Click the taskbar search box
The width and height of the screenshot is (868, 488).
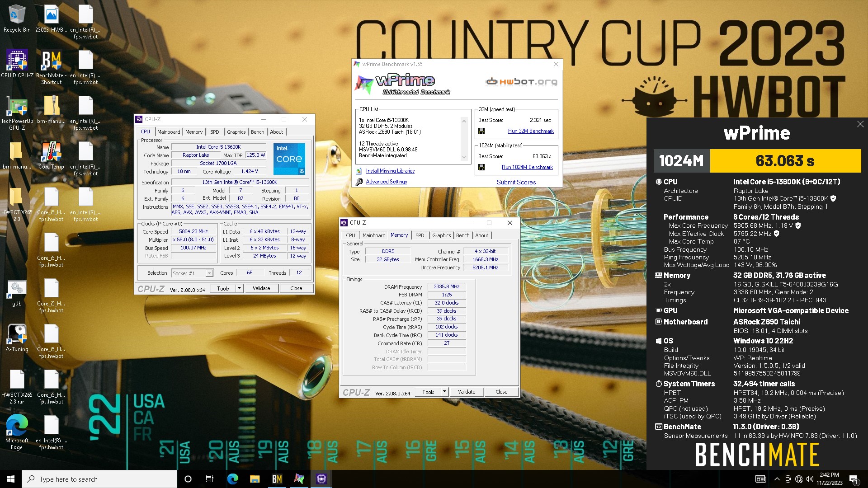point(99,479)
